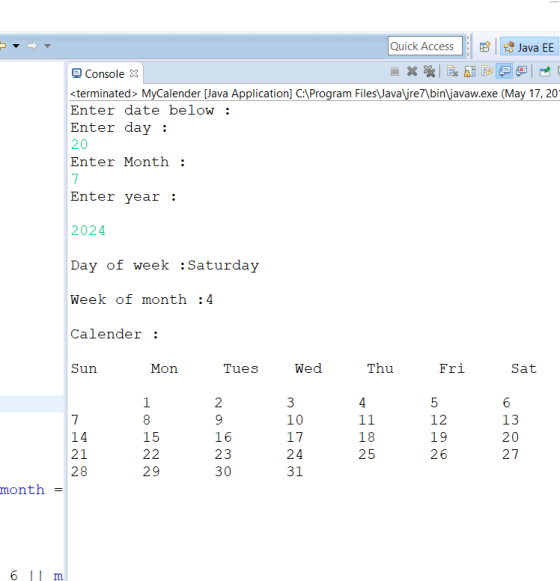The width and height of the screenshot is (560, 581).
Task: Click the green input value 2024
Action: (x=88, y=230)
